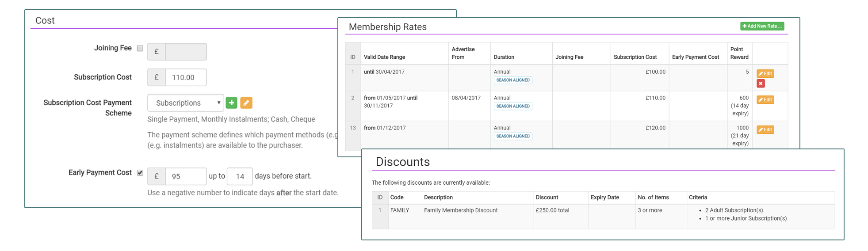Click the Expiry Date column header in Discounts
Image resolution: width=868 pixels, height=251 pixels.
[604, 198]
